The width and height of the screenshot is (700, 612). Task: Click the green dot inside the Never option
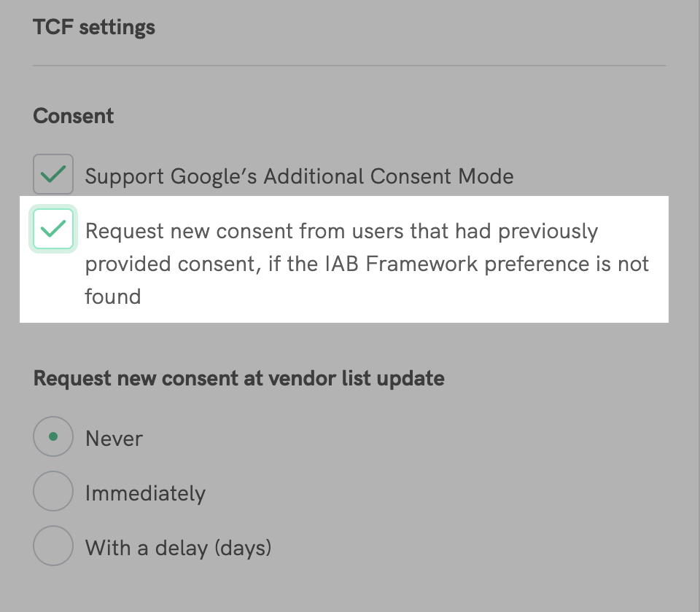click(x=53, y=437)
